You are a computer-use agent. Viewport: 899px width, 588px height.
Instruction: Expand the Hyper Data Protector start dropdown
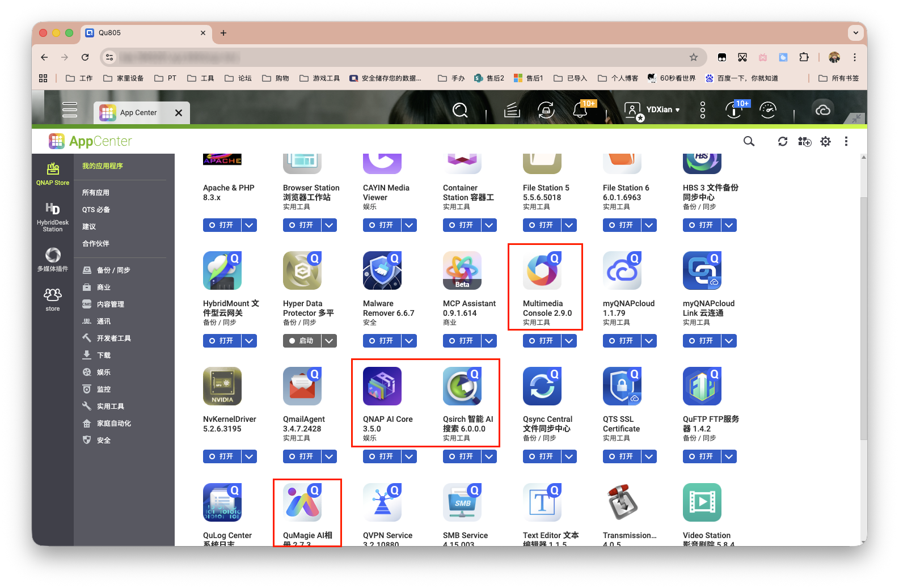click(x=329, y=341)
